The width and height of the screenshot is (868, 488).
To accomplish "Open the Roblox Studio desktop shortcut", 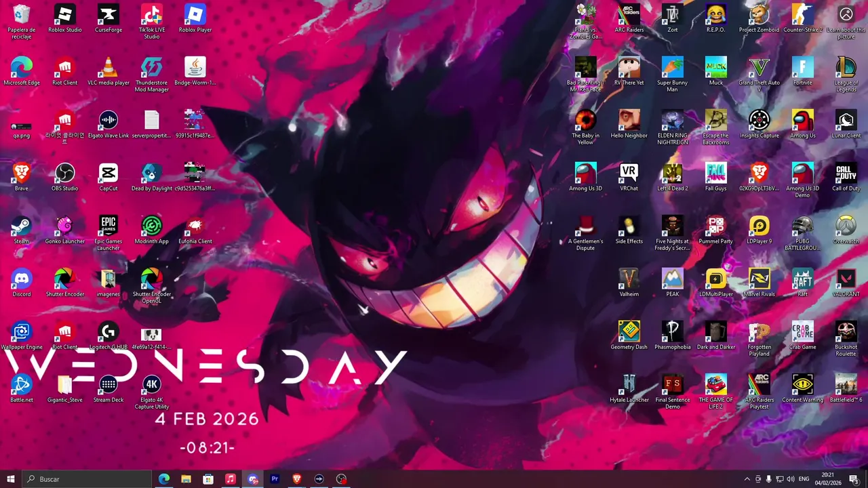I will point(65,19).
